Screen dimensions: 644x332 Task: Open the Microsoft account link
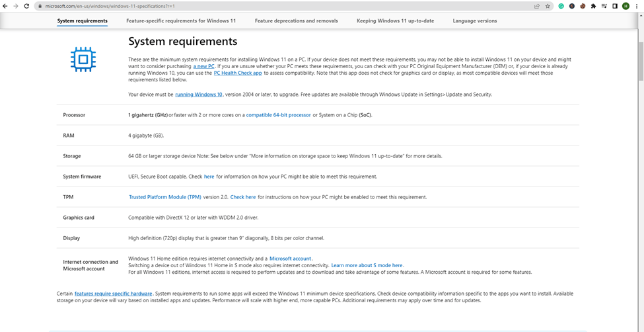pos(291,259)
